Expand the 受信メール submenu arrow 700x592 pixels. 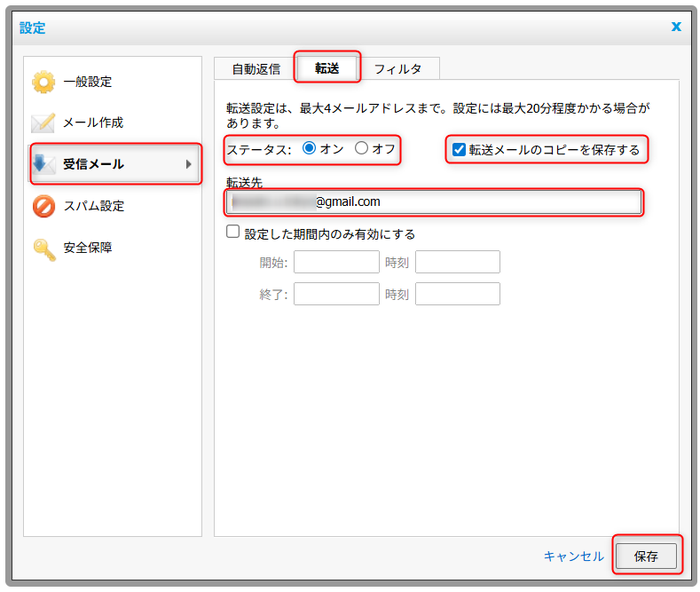(188, 164)
